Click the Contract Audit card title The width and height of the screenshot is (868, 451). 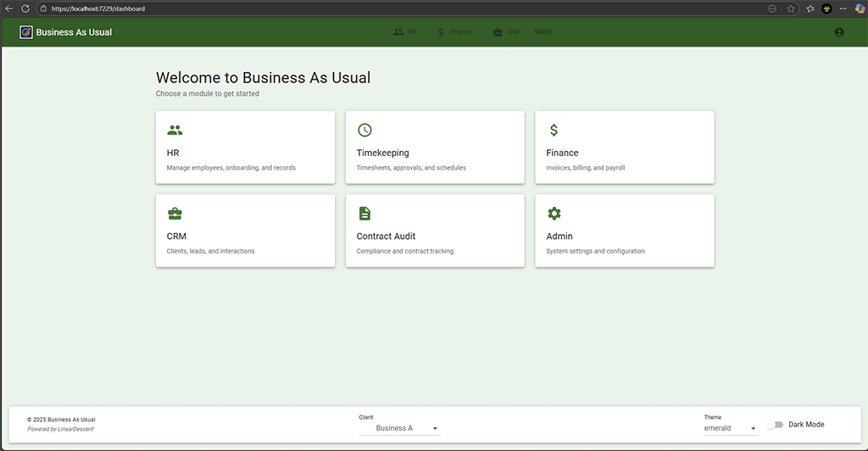[x=386, y=237]
